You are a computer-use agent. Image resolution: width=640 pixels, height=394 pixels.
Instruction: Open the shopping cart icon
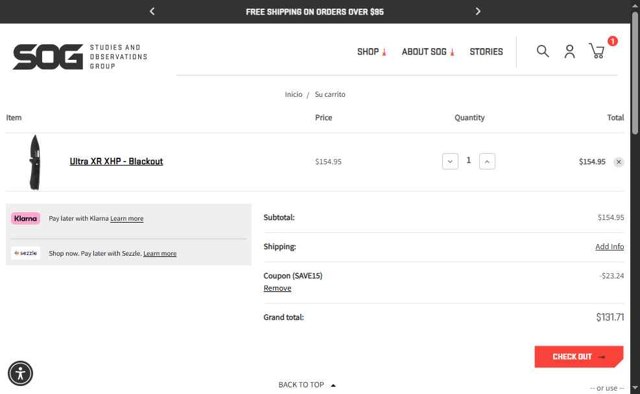click(596, 51)
